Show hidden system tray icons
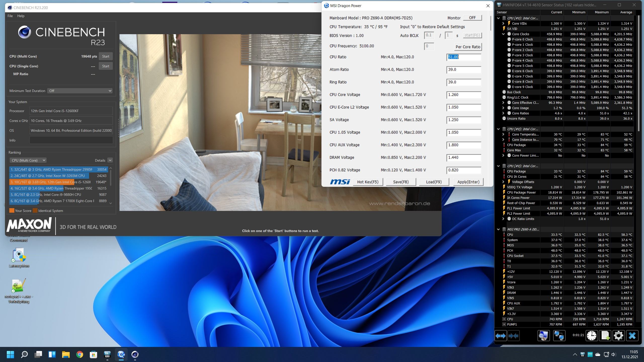 pos(575,354)
